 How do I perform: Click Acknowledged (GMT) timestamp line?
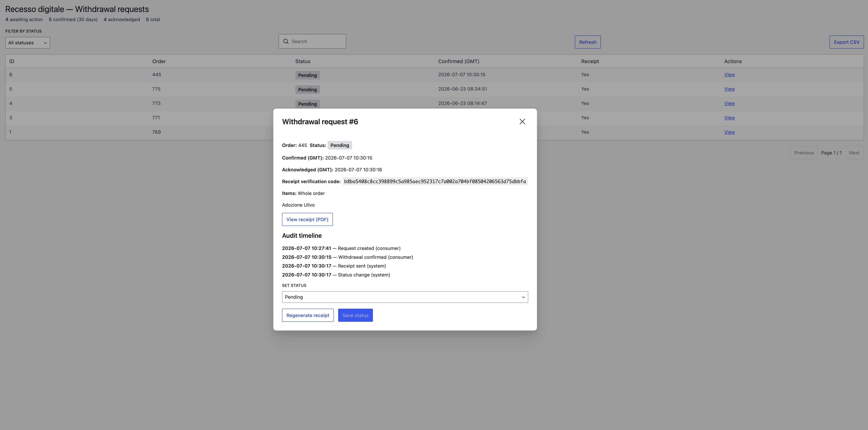click(x=332, y=170)
